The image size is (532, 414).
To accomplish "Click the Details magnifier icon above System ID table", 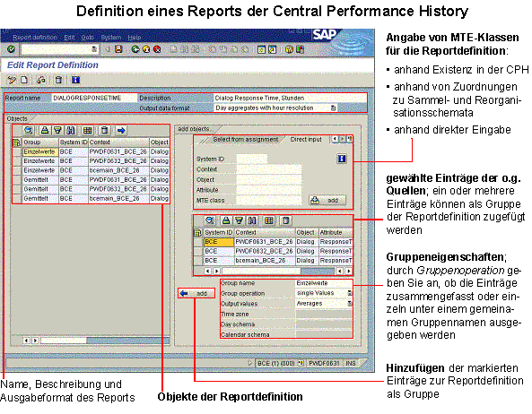I will (x=210, y=221).
